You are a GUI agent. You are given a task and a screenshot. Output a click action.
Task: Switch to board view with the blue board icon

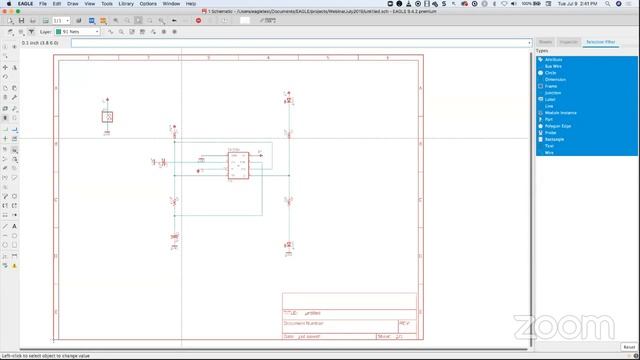pyautogui.click(x=92, y=20)
